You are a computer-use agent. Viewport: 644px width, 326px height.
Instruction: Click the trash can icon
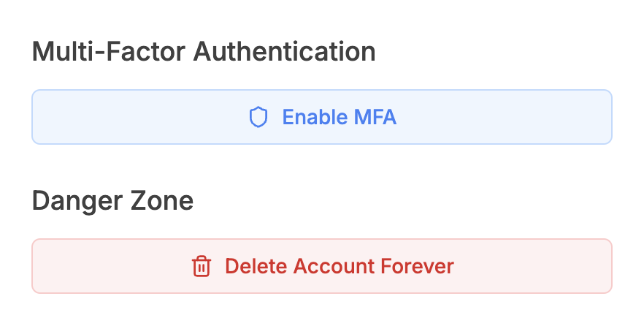tap(202, 266)
